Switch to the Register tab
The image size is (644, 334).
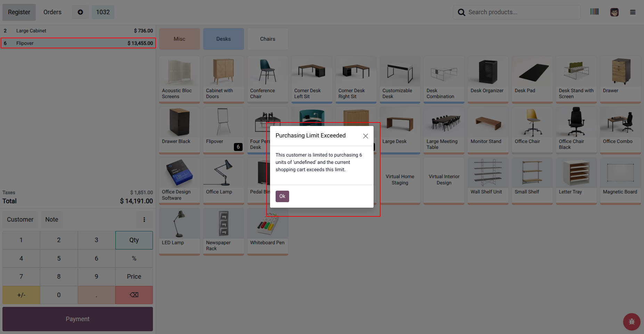pos(19,12)
